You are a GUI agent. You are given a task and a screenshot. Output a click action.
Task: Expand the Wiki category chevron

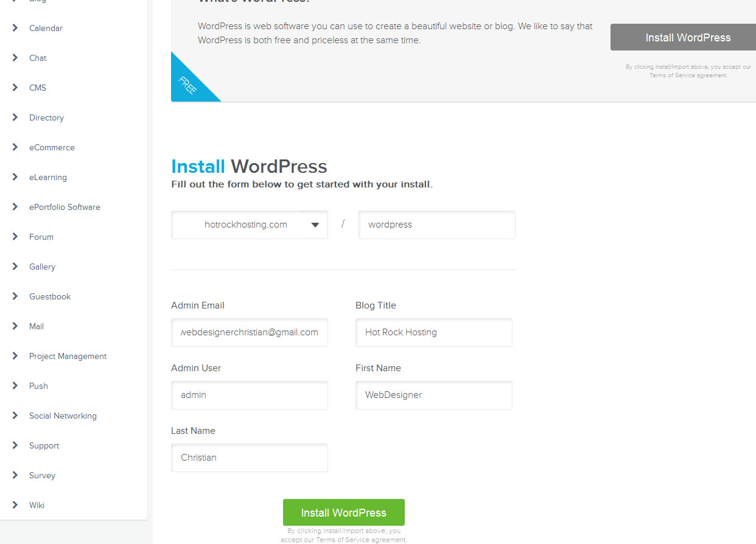tap(15, 505)
